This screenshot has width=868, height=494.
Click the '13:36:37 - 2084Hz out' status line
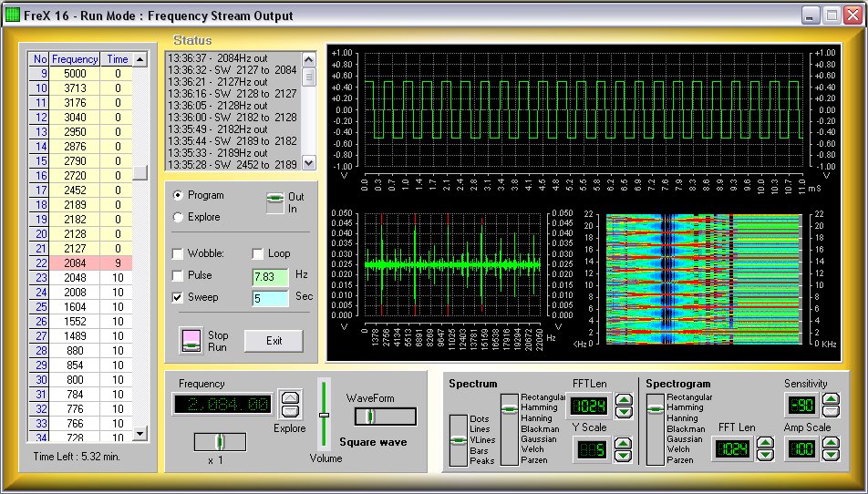[x=218, y=58]
